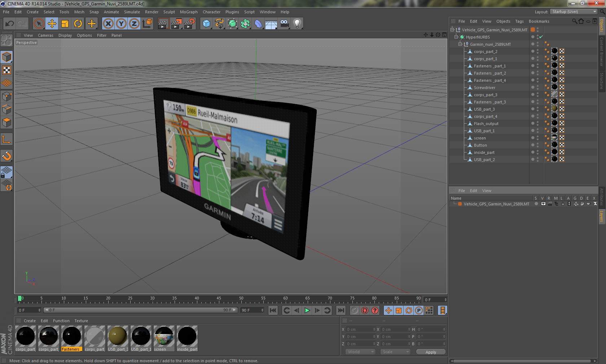Collapse the HyperNURBS object tree
Viewport: 606px width, 364px height.
[456, 37]
